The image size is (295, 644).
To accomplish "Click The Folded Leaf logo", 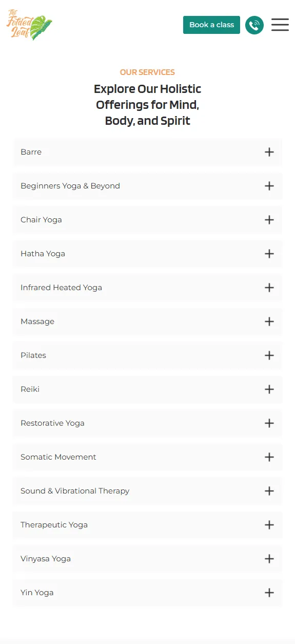I will click(29, 25).
